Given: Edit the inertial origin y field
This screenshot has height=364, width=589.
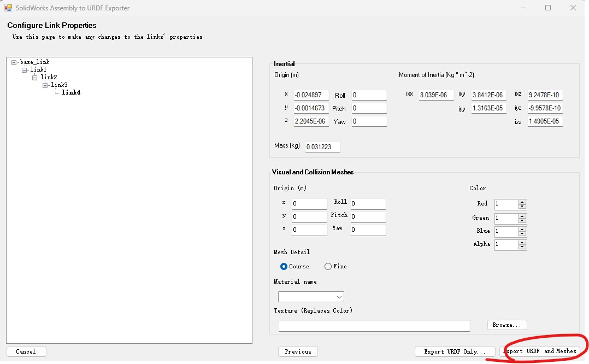Looking at the screenshot, I should [311, 108].
